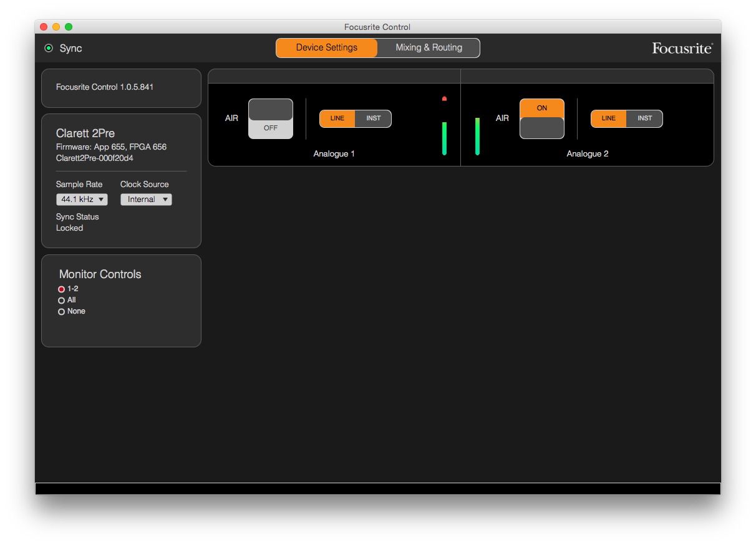Select LINE input for Analogue 2
The width and height of the screenshot is (756, 545).
(x=609, y=118)
